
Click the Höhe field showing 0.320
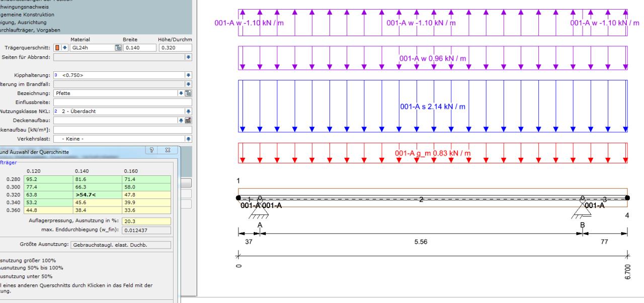tap(175, 48)
